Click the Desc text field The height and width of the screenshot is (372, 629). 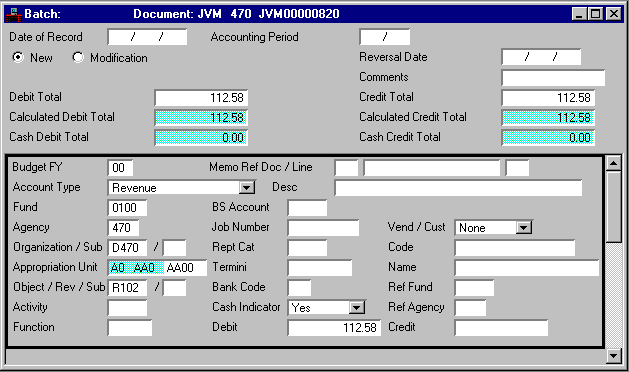click(458, 188)
